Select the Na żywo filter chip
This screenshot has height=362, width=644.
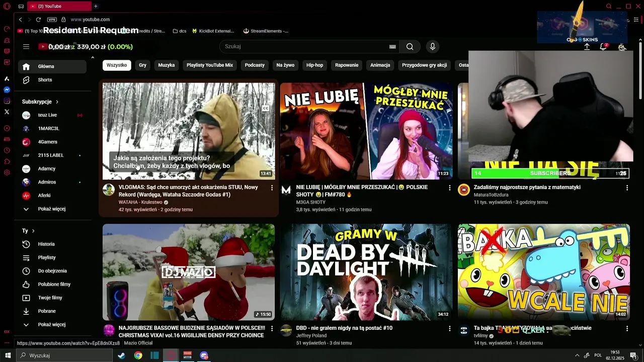pos(285,65)
